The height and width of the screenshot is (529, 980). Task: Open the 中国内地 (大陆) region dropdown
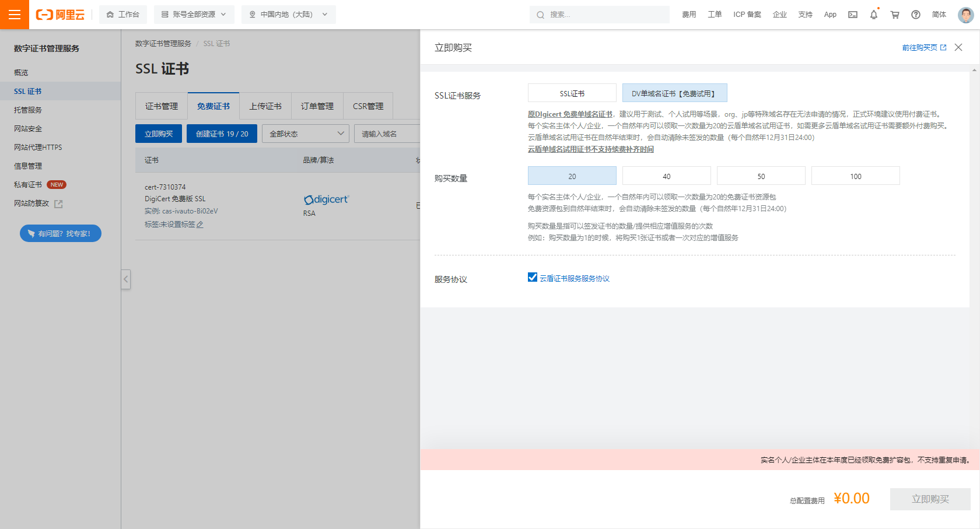(x=288, y=15)
